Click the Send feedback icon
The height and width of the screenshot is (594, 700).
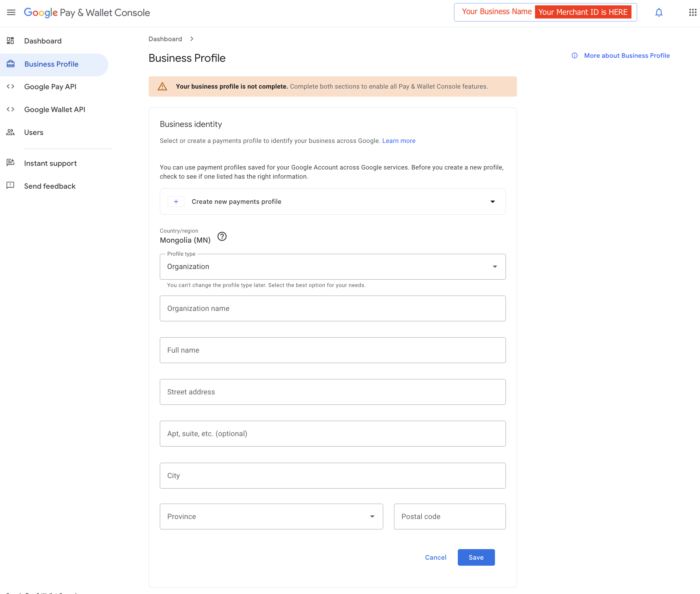click(11, 186)
